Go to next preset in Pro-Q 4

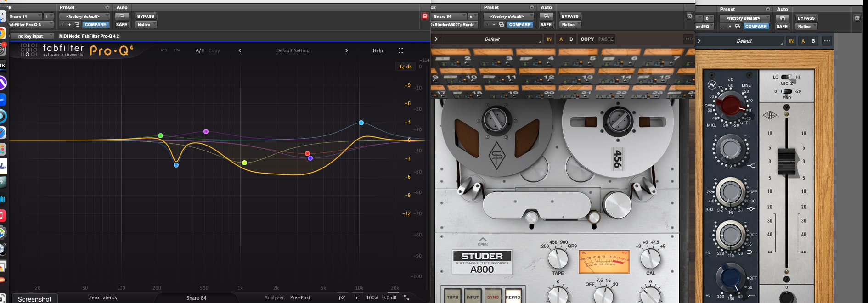(x=346, y=50)
